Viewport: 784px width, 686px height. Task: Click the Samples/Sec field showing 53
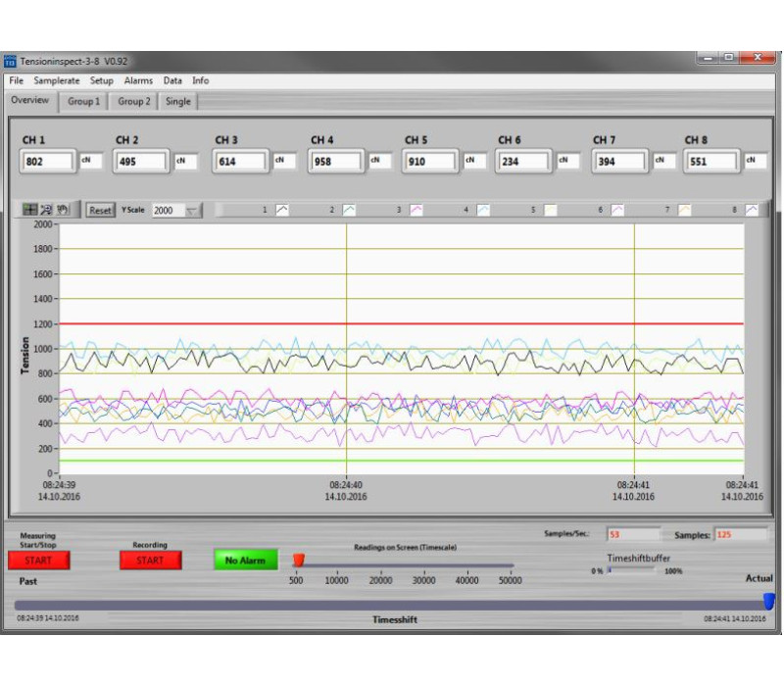(633, 534)
